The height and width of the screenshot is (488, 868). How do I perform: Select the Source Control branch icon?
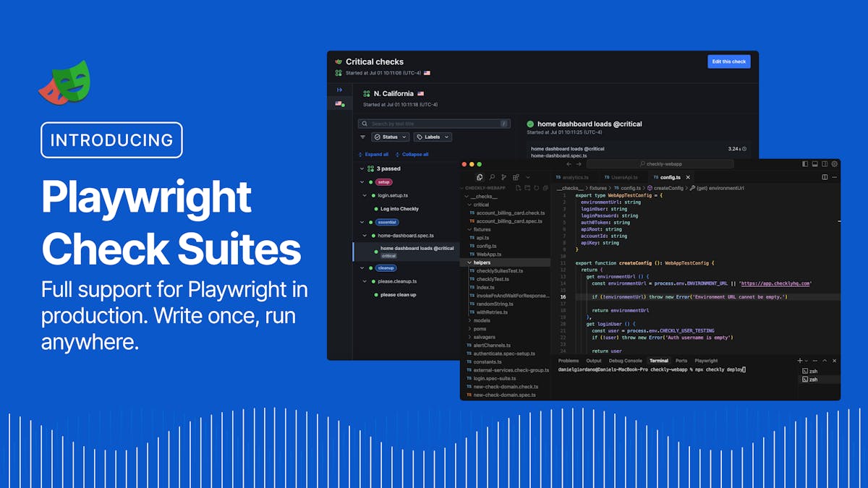click(x=504, y=177)
